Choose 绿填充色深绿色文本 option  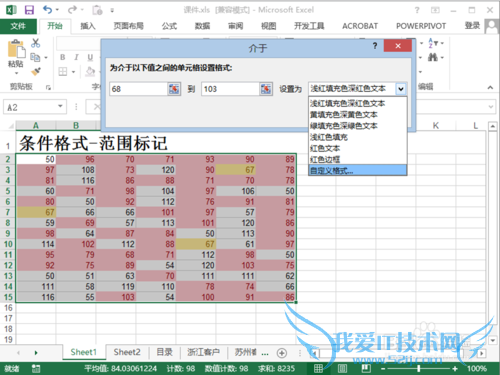(x=358, y=126)
